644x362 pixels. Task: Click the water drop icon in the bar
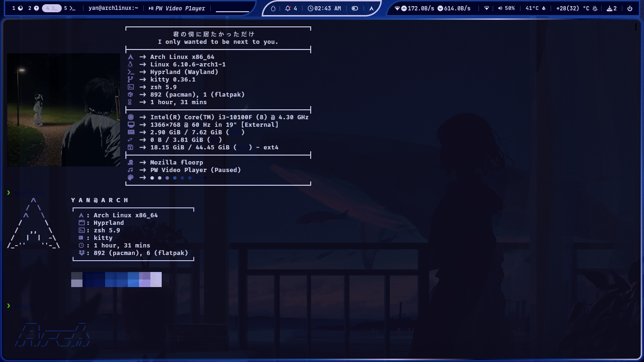pyautogui.click(x=273, y=8)
